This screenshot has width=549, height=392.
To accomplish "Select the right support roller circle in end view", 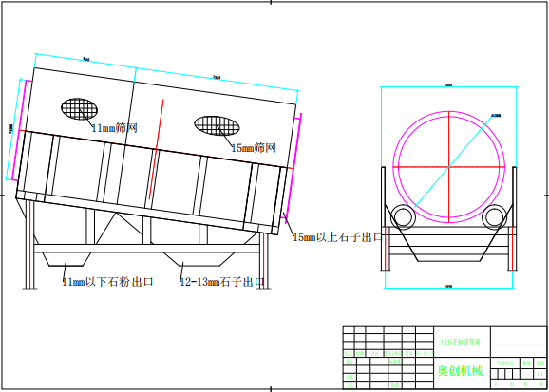I will click(x=494, y=217).
